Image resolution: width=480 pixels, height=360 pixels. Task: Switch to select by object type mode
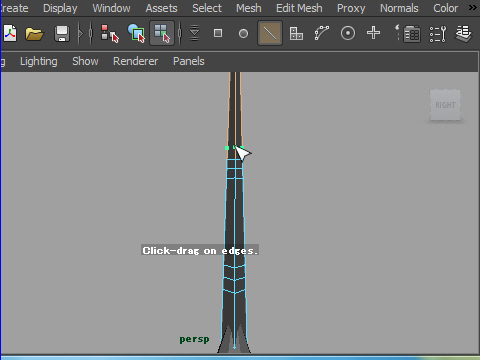tap(136, 33)
